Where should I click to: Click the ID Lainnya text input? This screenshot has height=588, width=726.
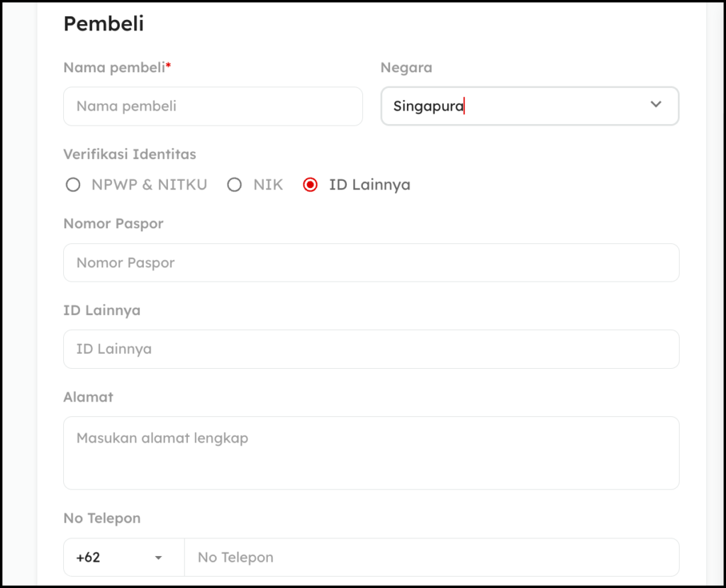click(371, 349)
